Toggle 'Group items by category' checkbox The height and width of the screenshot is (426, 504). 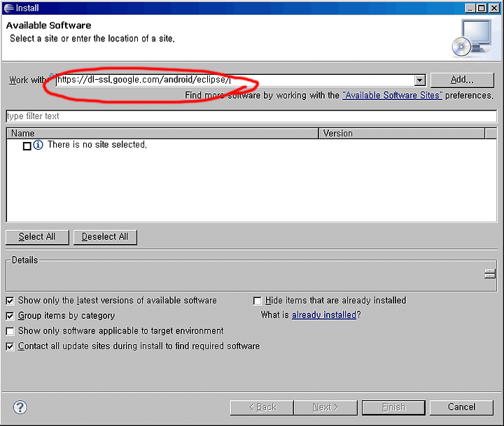click(10, 316)
